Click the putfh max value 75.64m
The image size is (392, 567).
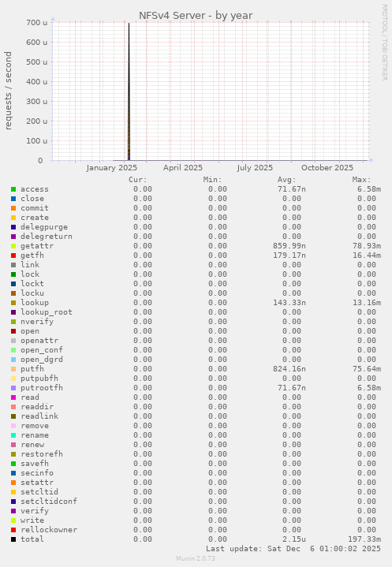[x=367, y=369]
